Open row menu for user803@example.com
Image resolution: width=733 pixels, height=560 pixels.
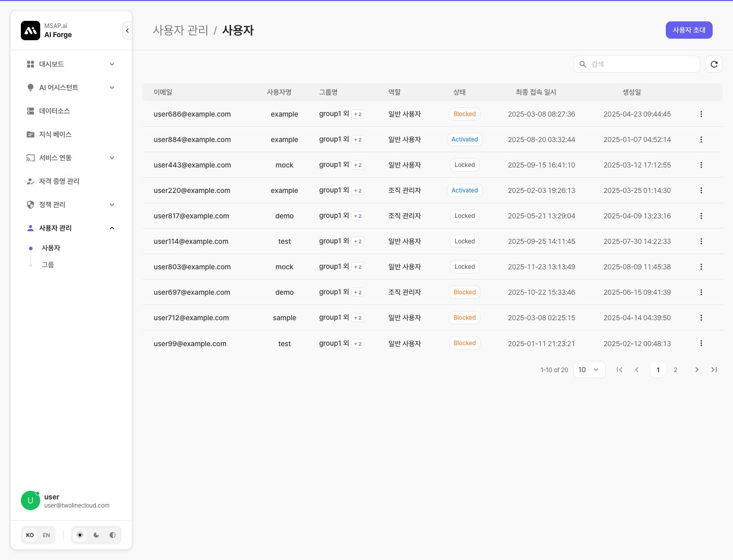(701, 267)
